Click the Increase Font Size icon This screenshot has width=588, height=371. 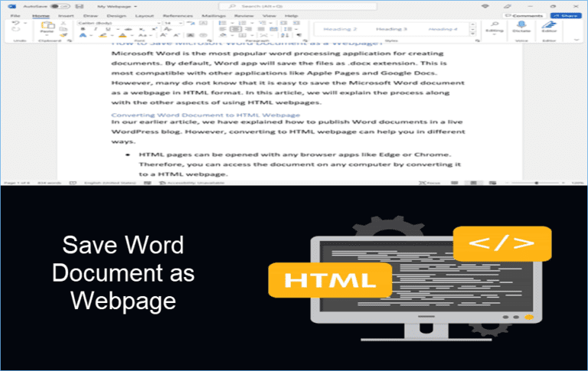click(164, 36)
